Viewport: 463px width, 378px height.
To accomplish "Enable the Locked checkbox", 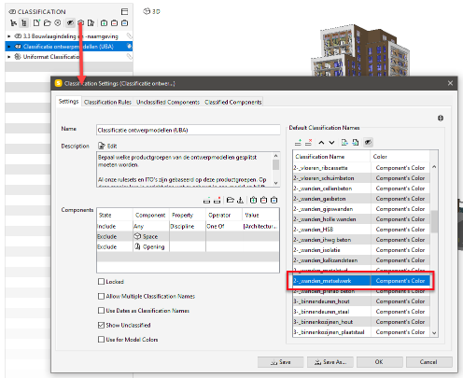I will coord(101,282).
